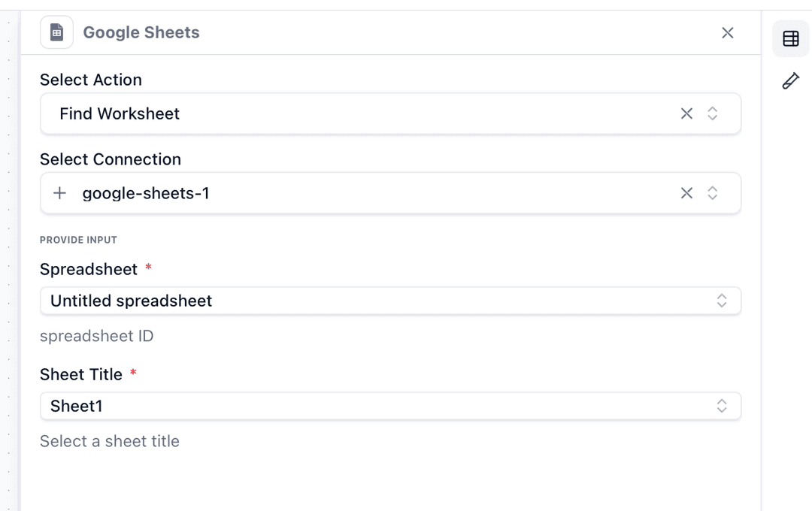Close the Google Sheets panel
Screen dimensions: 812x511
tap(727, 32)
